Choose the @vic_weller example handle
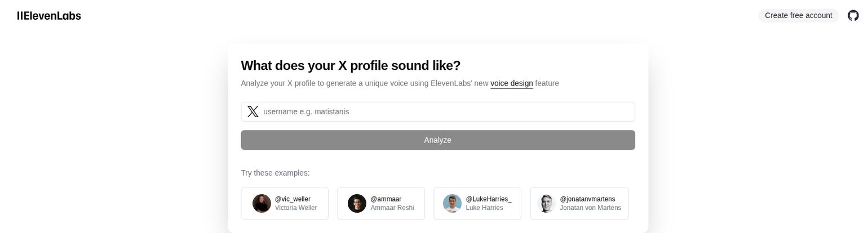Viewport: 868px width, 233px height. [x=293, y=199]
